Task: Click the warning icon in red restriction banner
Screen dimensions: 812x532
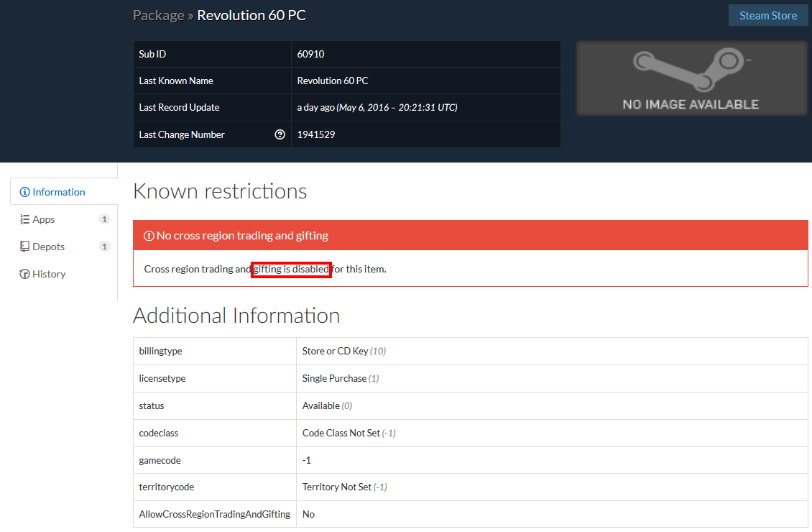Action: [149, 236]
